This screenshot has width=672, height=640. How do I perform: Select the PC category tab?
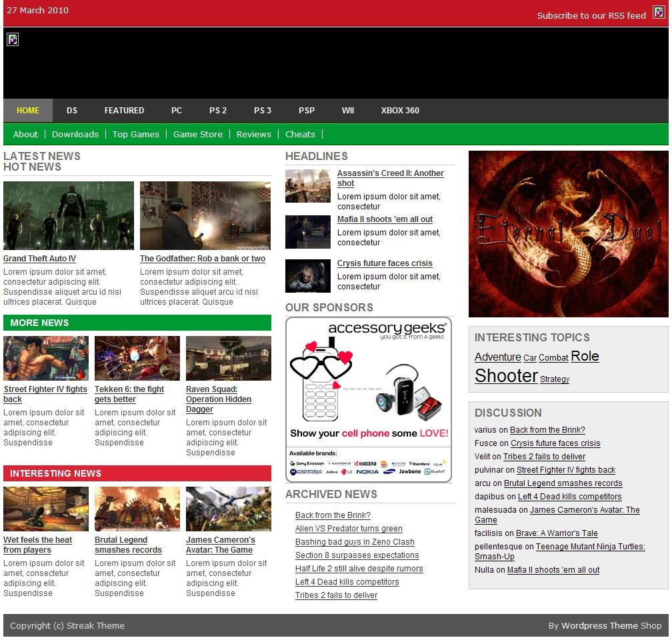pos(177,111)
